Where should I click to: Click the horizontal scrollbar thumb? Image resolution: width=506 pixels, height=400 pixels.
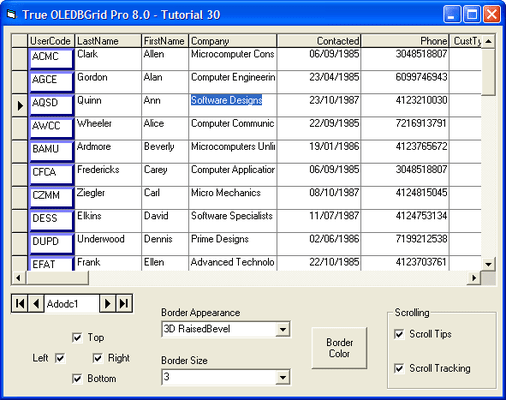(x=58, y=278)
